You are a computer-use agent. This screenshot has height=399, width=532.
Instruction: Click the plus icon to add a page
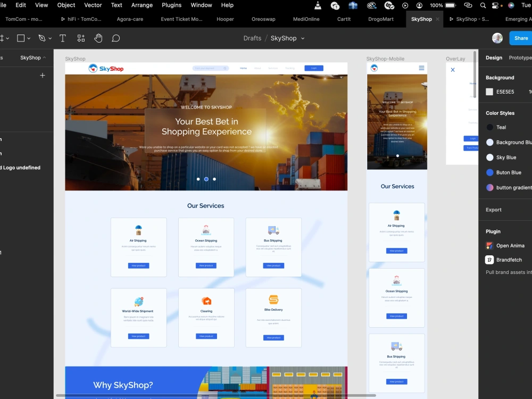coord(43,76)
